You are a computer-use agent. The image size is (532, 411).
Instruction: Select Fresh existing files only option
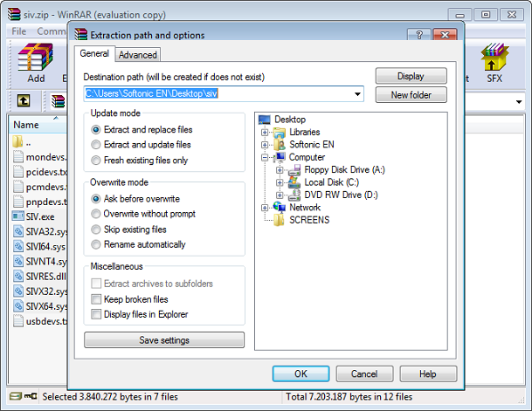pos(96,160)
